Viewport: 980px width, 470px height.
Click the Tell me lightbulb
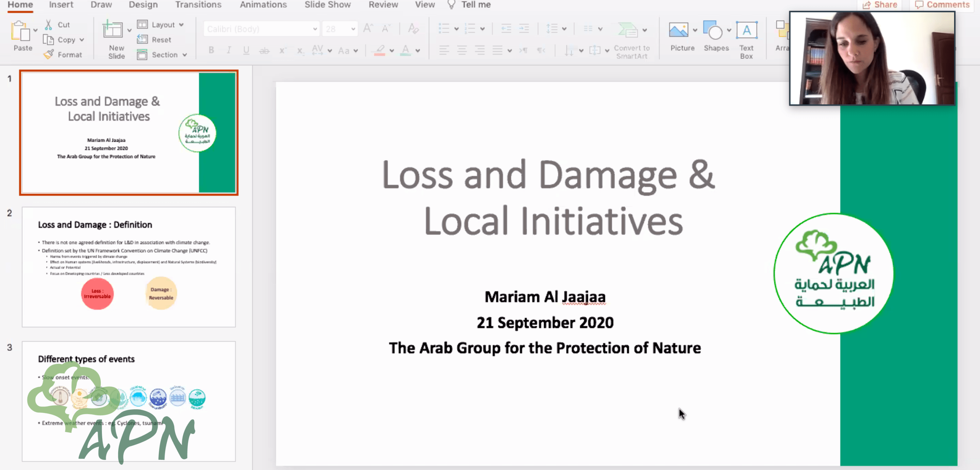click(x=451, y=4)
